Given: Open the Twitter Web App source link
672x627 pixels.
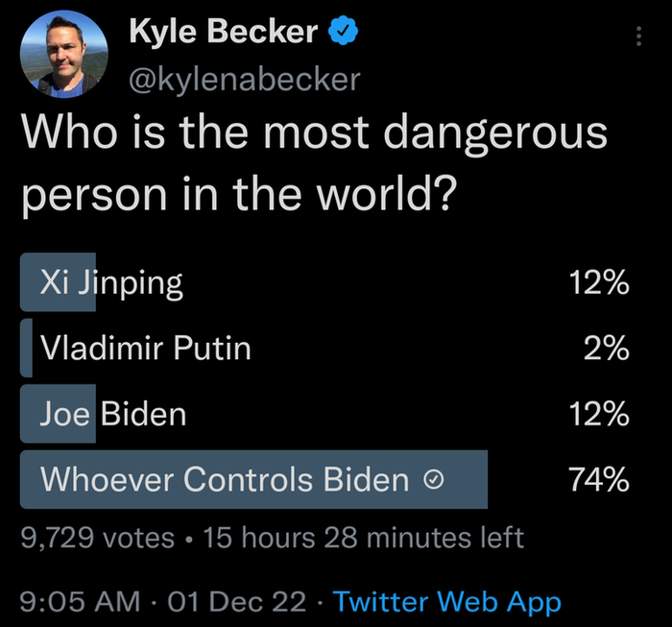Looking at the screenshot, I should click(446, 602).
